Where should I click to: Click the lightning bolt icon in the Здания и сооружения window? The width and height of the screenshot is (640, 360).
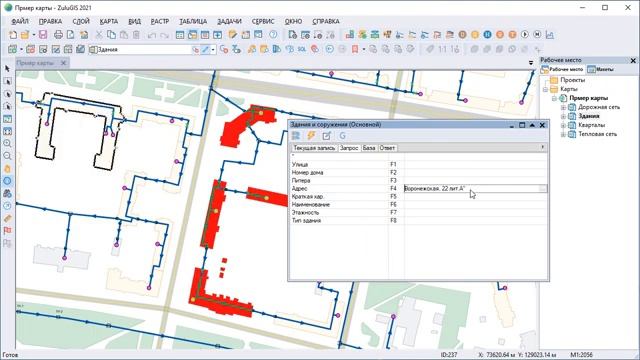tap(311, 136)
